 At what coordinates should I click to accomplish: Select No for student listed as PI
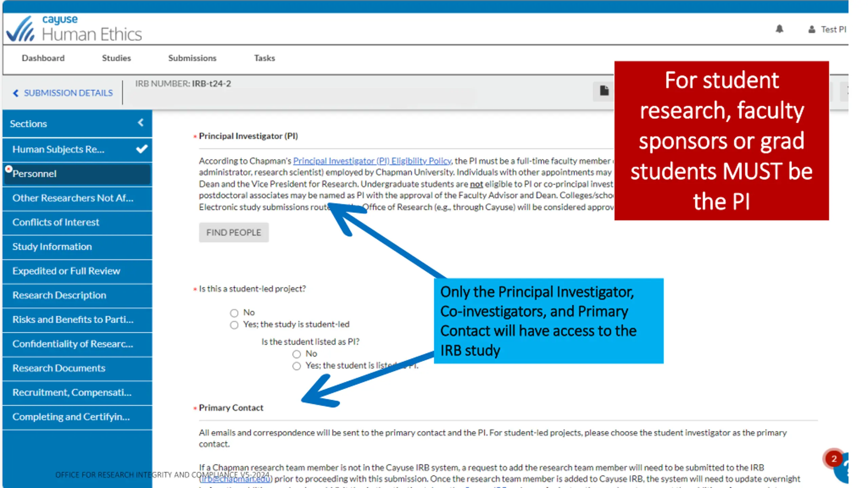296,354
